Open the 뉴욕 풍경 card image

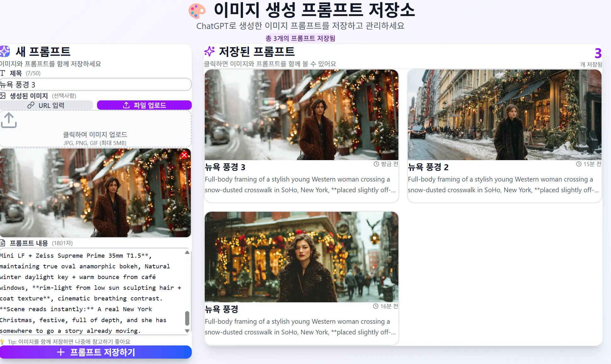pyautogui.click(x=301, y=257)
